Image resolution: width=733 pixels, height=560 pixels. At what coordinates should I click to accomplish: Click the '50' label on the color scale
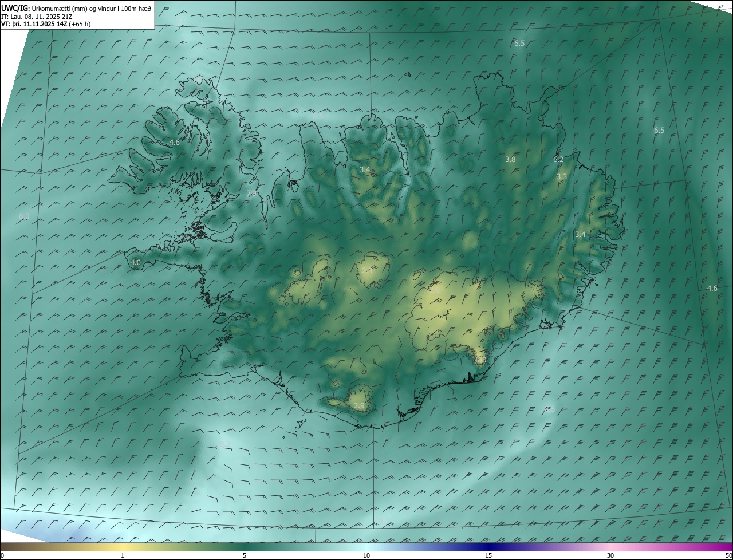point(728,555)
